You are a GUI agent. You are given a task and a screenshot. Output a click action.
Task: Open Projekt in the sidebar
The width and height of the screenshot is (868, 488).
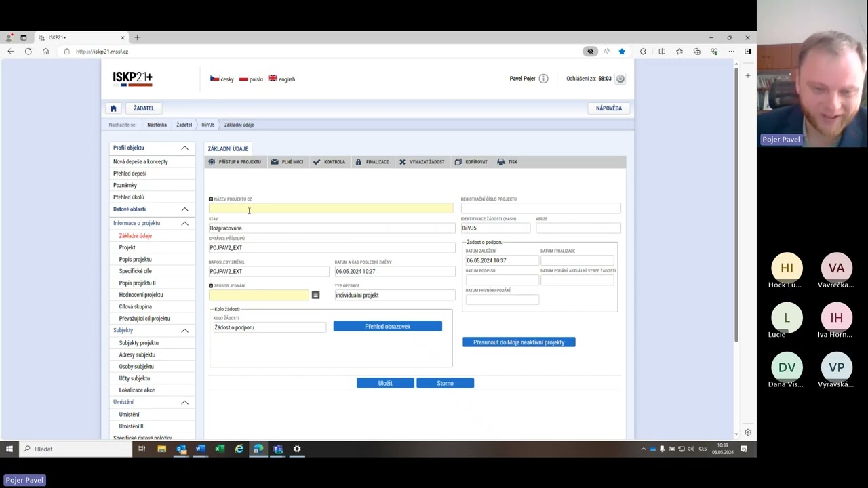coord(127,247)
